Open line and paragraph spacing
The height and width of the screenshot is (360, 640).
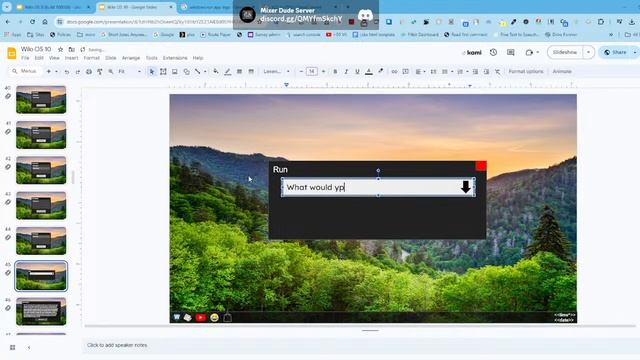point(433,71)
